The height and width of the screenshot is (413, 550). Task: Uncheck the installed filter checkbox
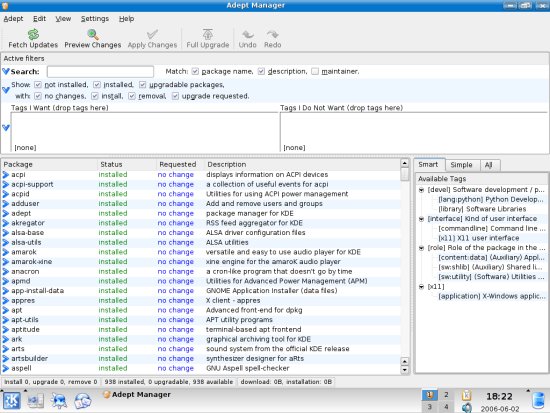point(97,85)
